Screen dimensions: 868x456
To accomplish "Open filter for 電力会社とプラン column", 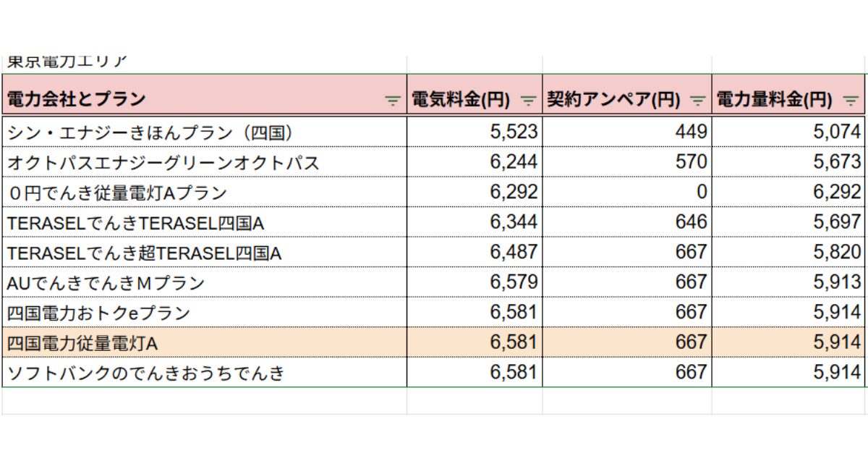I will pyautogui.click(x=393, y=101).
